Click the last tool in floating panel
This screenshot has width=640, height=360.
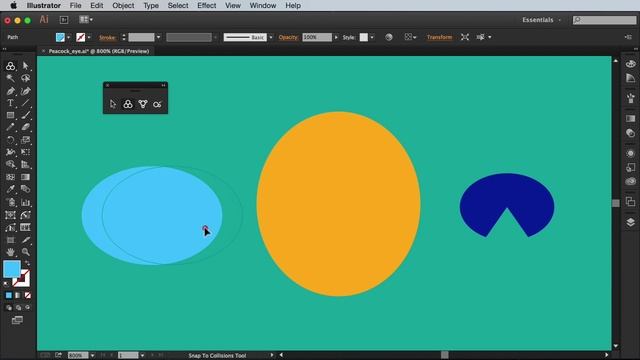(x=157, y=104)
